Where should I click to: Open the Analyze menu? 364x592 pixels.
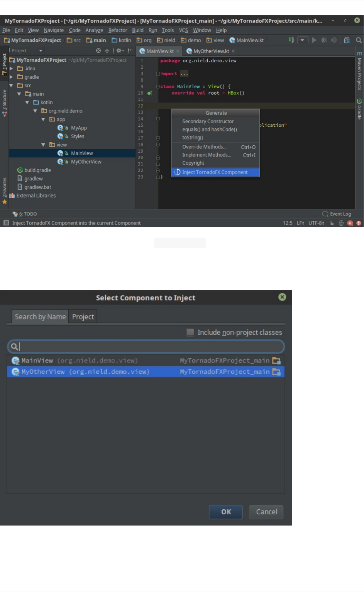tap(94, 30)
